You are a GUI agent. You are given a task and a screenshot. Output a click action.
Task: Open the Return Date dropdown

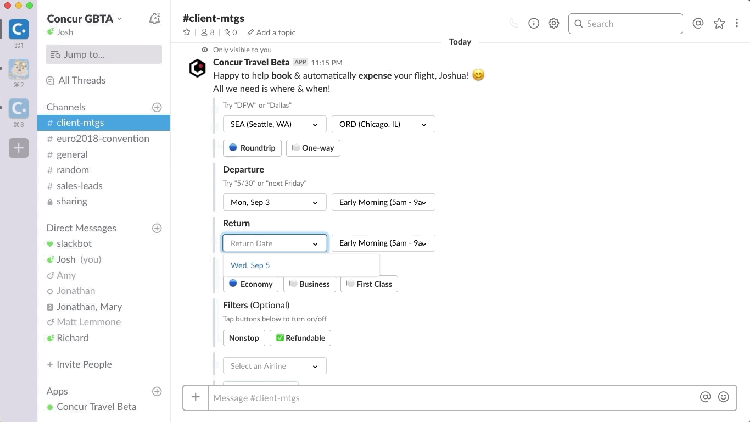[275, 243]
